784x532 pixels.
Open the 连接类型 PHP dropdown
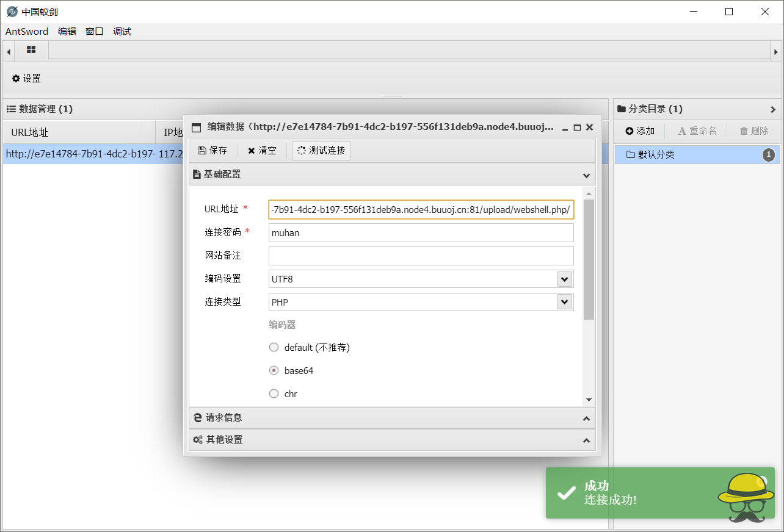point(565,301)
